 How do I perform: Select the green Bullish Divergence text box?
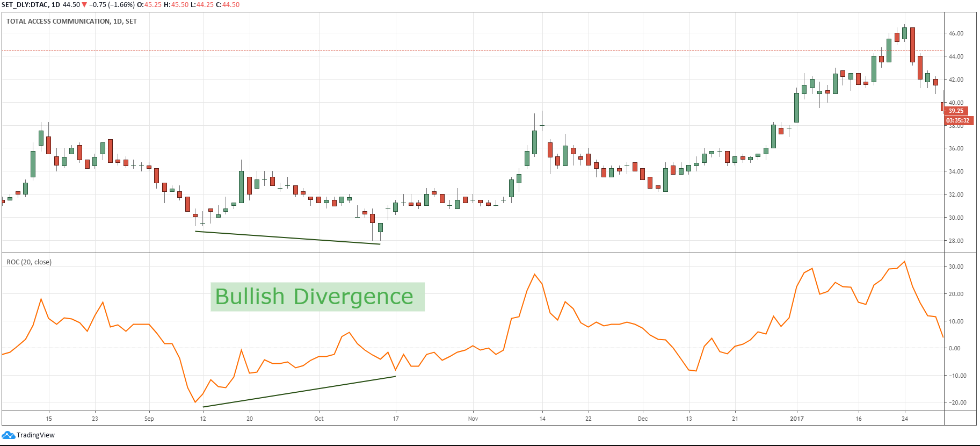coord(317,297)
